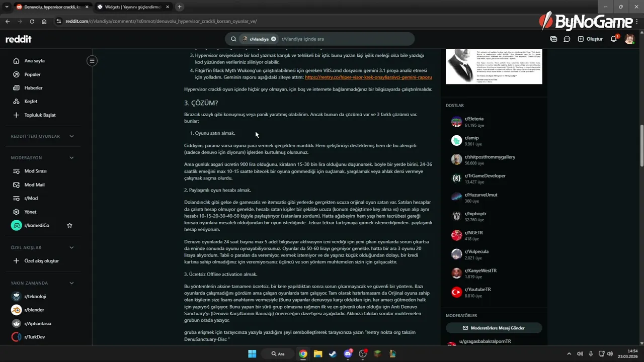Open the user avatar menu

pyautogui.click(x=629, y=39)
